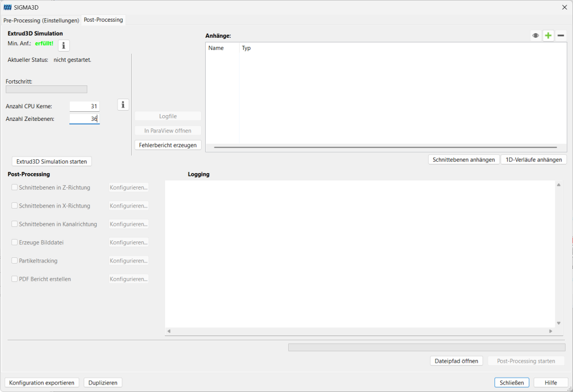Start the Extrud3D Simulation
The image size is (573, 392).
tap(52, 162)
